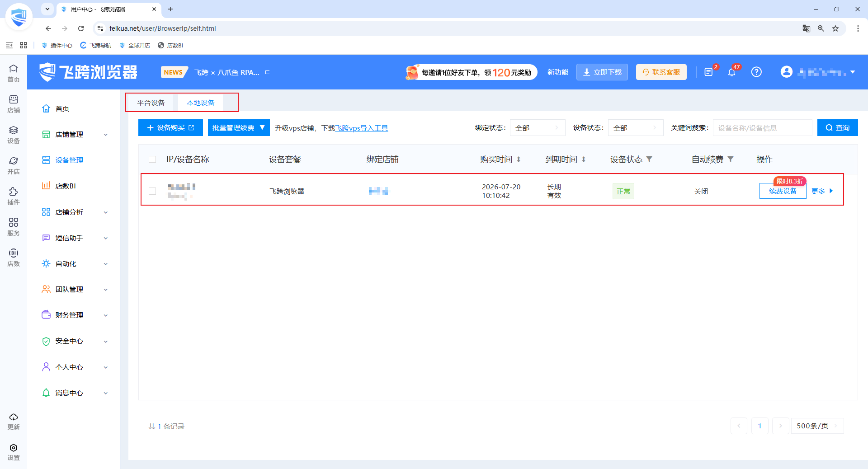Screen dimensions: 868x469
Task: Open the message list icon with badge 2
Action: click(x=708, y=72)
